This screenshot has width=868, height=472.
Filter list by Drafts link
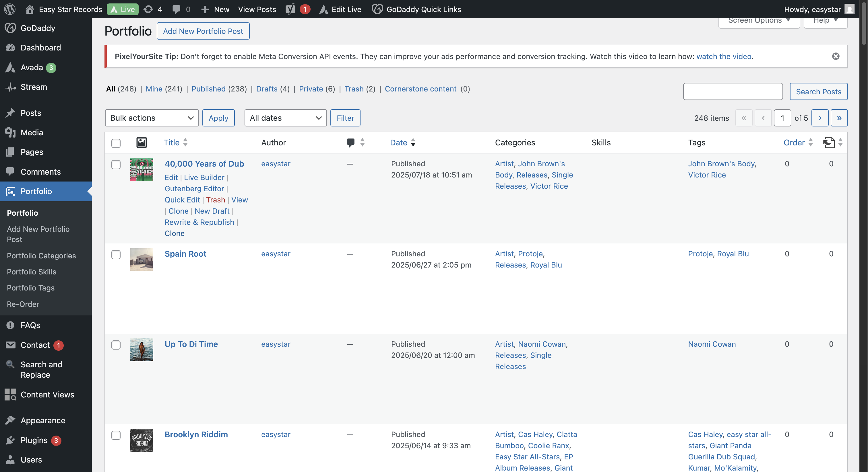click(x=267, y=89)
